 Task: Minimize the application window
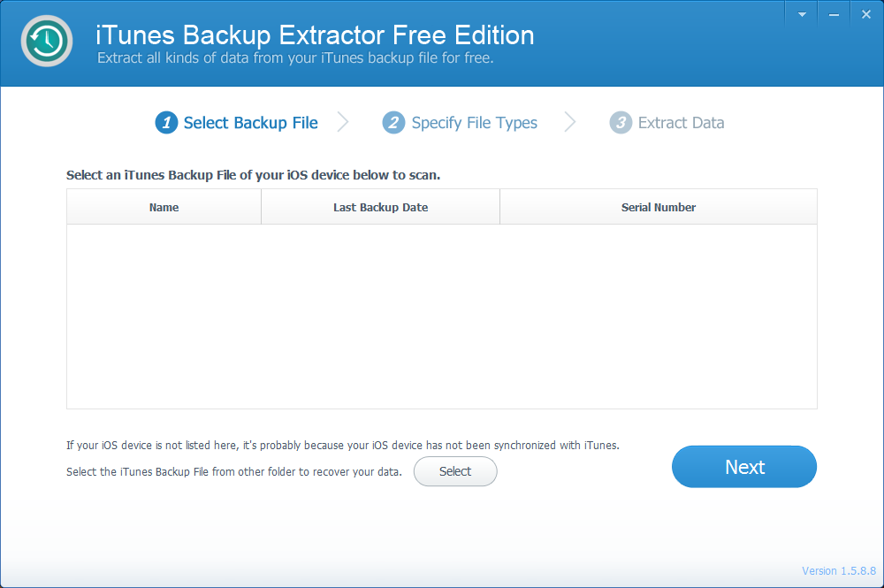pos(833,12)
